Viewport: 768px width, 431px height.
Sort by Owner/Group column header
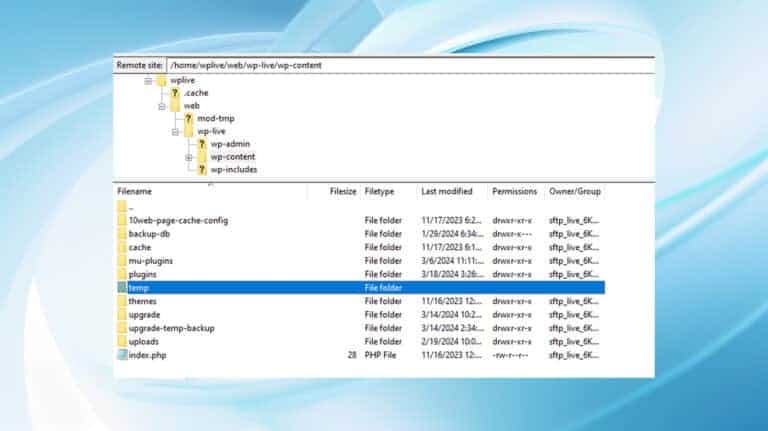coord(575,192)
